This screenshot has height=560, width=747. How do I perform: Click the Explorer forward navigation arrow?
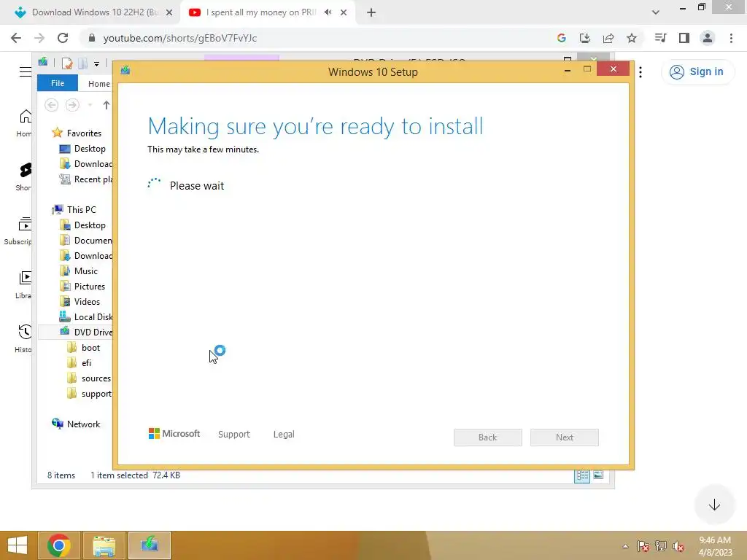tap(72, 105)
